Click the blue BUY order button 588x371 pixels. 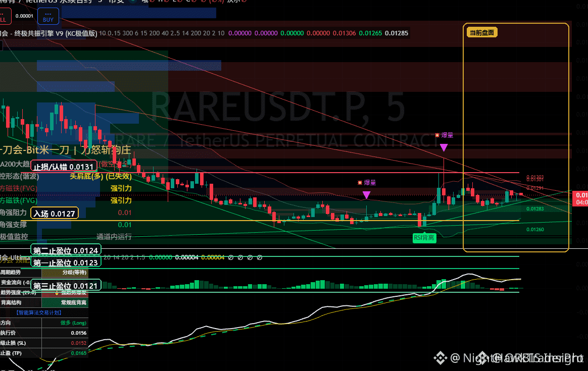point(48,17)
